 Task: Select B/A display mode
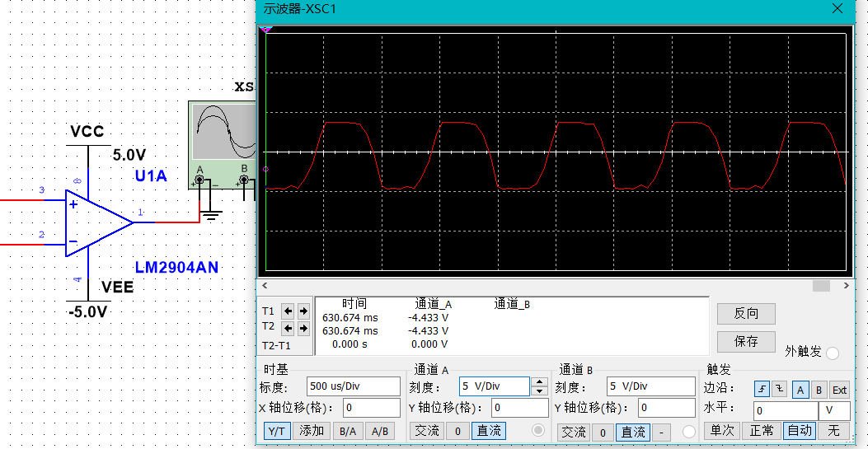tap(348, 432)
